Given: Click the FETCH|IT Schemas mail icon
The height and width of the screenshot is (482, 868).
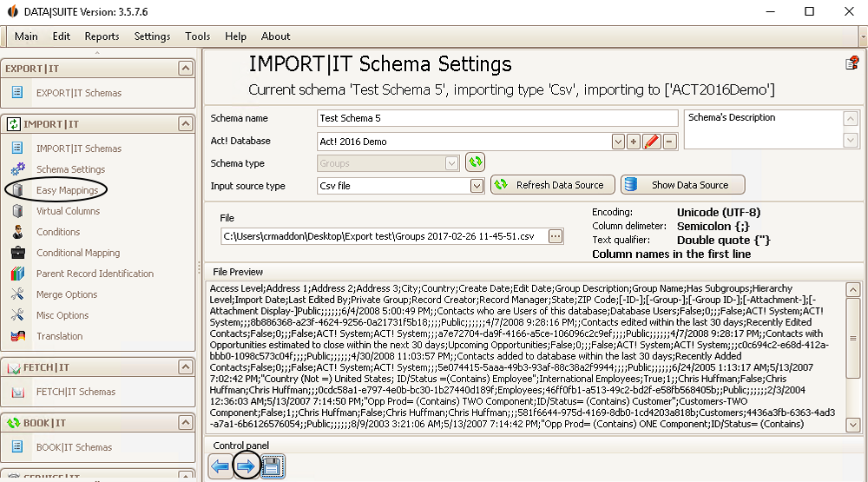Looking at the screenshot, I should pyautogui.click(x=17, y=392).
